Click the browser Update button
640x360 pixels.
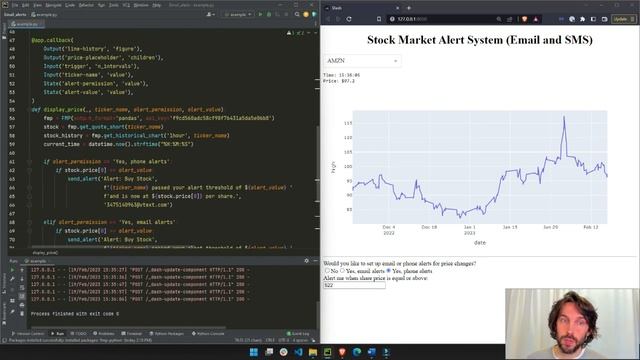point(623,19)
